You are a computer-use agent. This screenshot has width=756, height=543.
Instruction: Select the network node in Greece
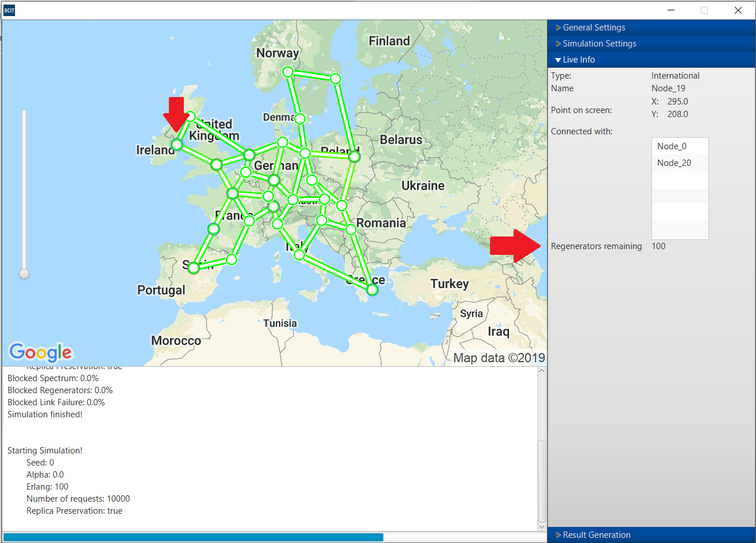pyautogui.click(x=372, y=290)
